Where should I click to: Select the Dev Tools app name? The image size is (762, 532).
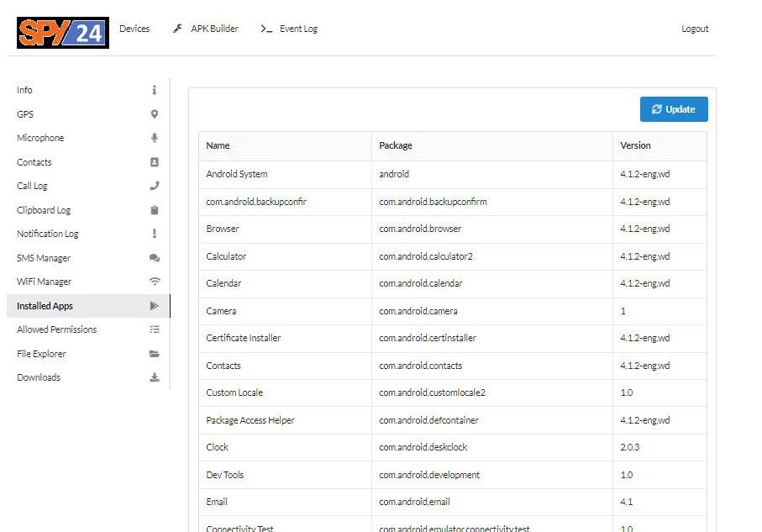pos(224,475)
